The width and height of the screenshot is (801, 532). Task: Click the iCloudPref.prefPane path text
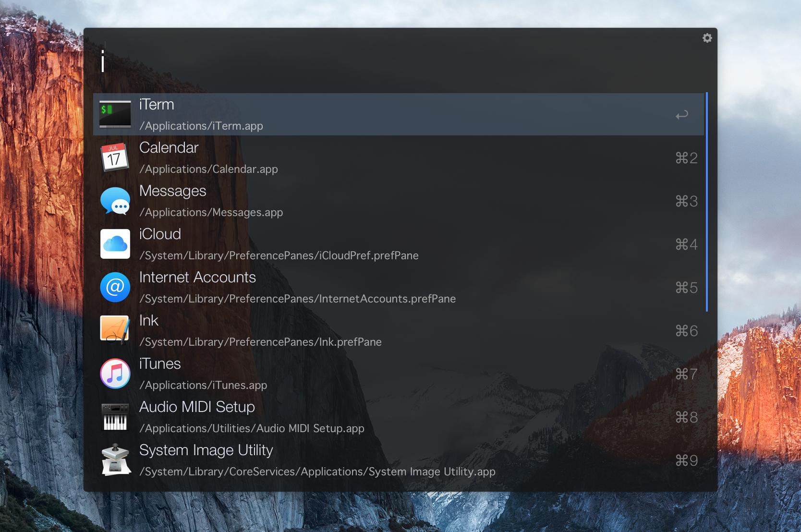(279, 255)
